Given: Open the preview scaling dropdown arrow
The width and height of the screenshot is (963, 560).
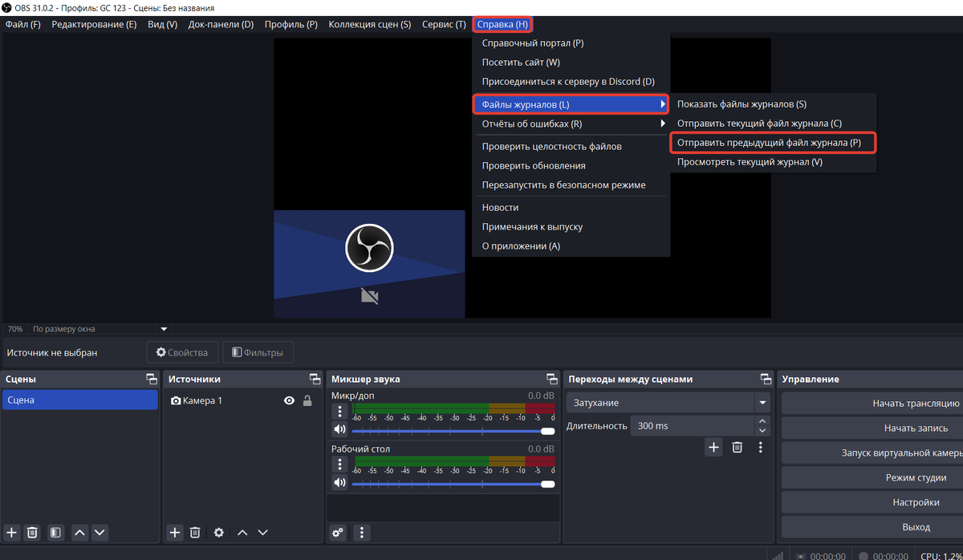Looking at the screenshot, I should pyautogui.click(x=164, y=329).
